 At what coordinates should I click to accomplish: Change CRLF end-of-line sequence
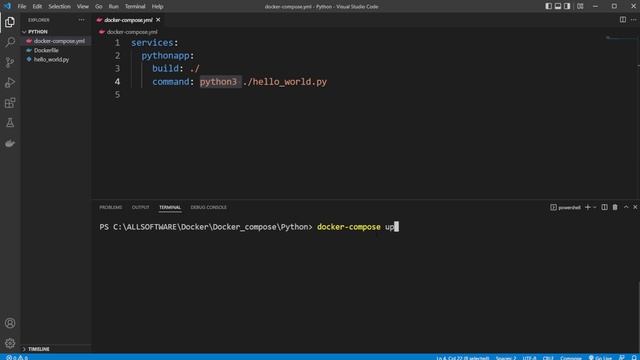548,357
